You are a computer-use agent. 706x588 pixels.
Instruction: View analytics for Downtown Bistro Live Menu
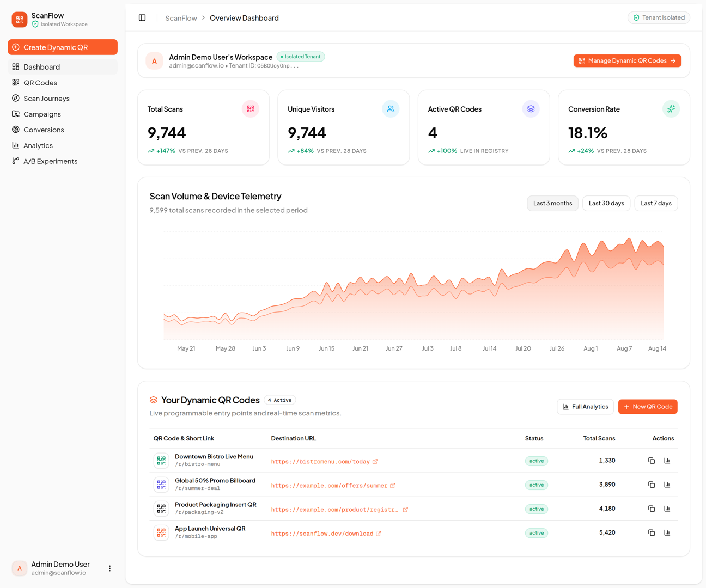[667, 461]
